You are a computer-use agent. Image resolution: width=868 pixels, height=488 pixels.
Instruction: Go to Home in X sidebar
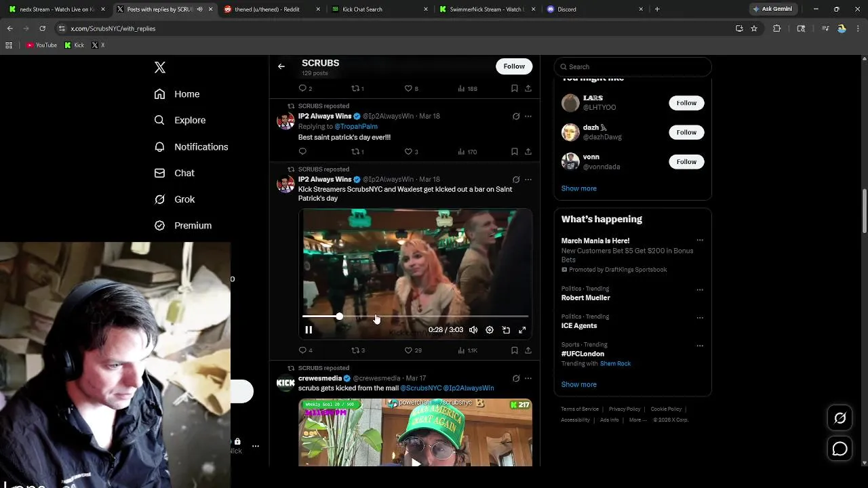(x=177, y=94)
